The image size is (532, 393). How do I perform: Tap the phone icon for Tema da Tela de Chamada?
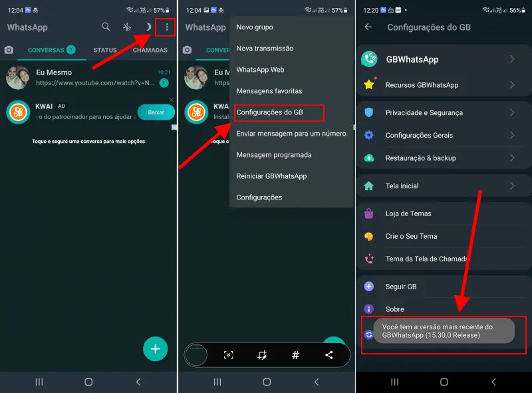pos(369,259)
